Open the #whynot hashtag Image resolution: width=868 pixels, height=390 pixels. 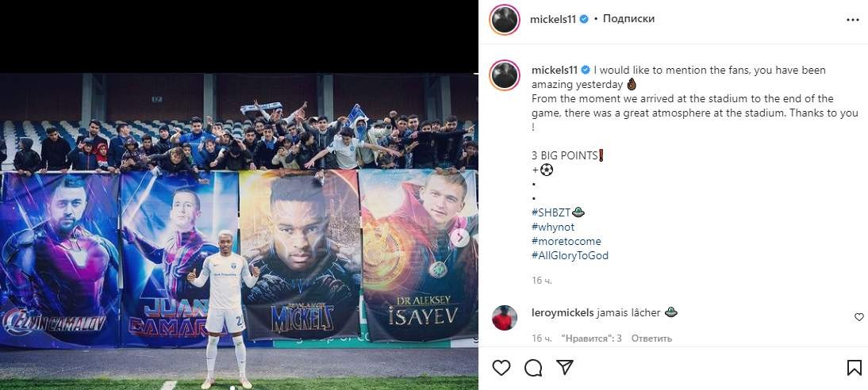pos(552,227)
